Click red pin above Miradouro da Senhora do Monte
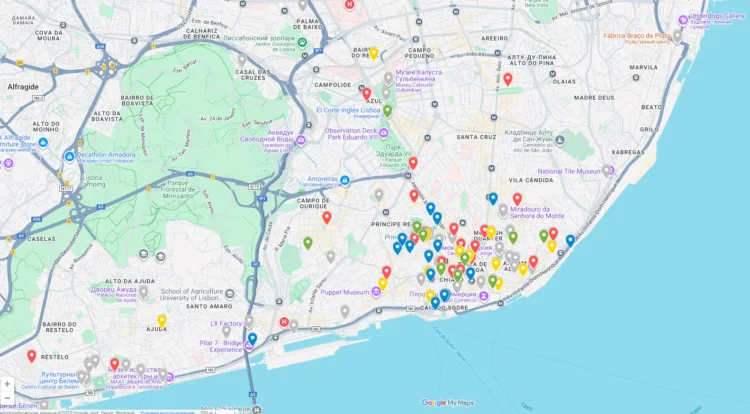Screen dimensions: 750x414 point(517,199)
